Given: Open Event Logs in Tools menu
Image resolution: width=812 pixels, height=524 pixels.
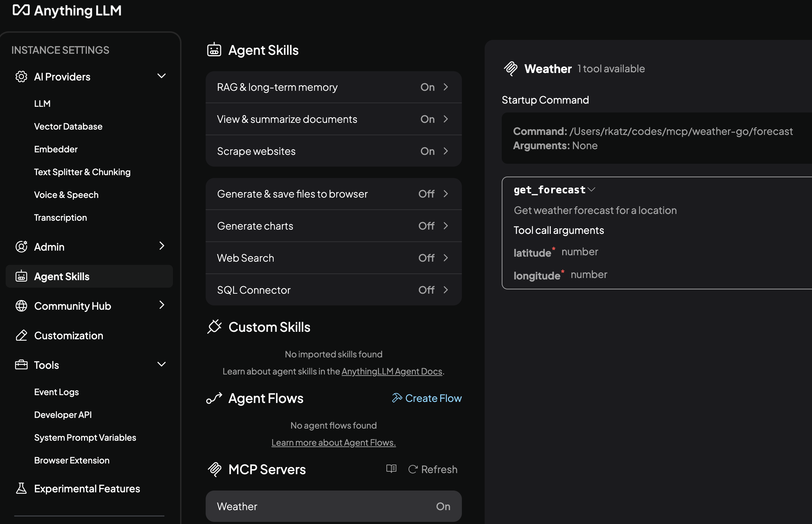Looking at the screenshot, I should click(57, 392).
